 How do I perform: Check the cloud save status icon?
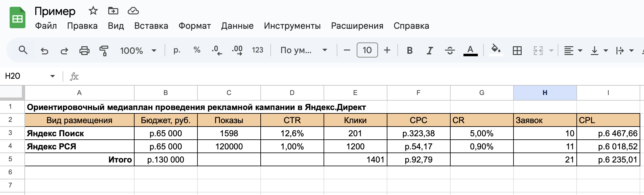[x=133, y=11]
